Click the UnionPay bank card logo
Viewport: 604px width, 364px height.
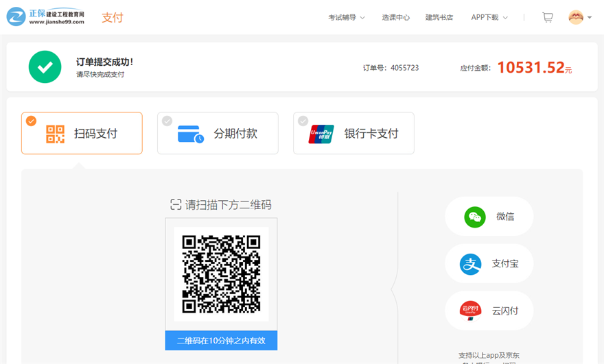click(x=321, y=134)
